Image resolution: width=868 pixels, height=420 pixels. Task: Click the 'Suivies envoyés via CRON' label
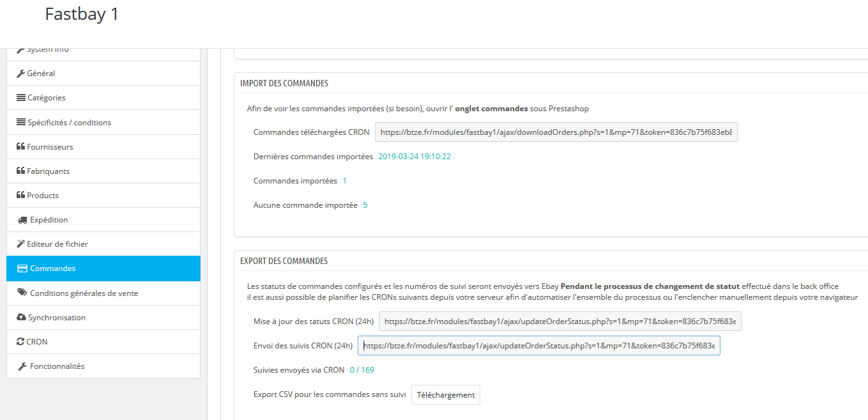pos(299,370)
